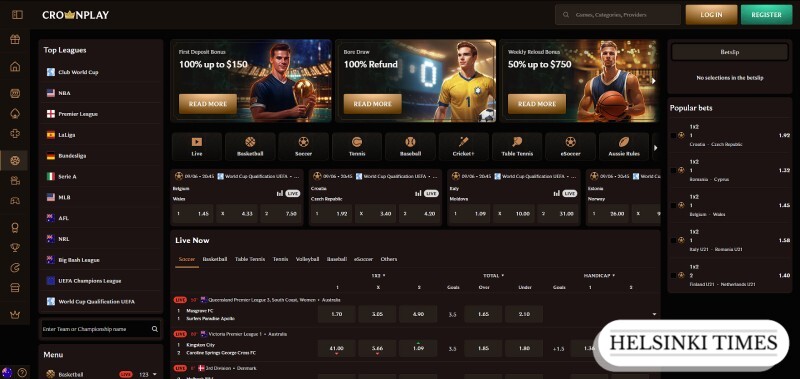
Task: Open stats chart icon for Italy vs Moldova
Action: 557,194
